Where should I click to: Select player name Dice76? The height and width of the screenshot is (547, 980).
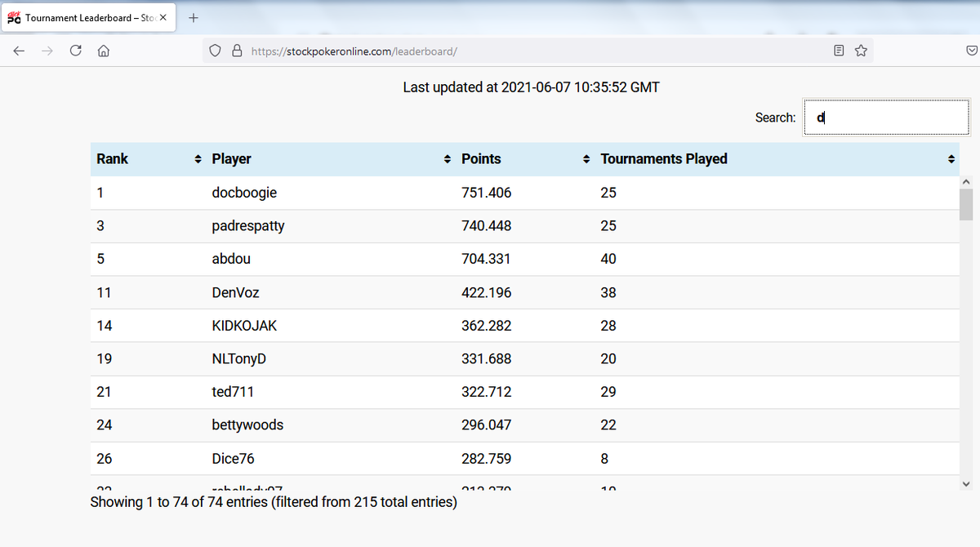(233, 459)
